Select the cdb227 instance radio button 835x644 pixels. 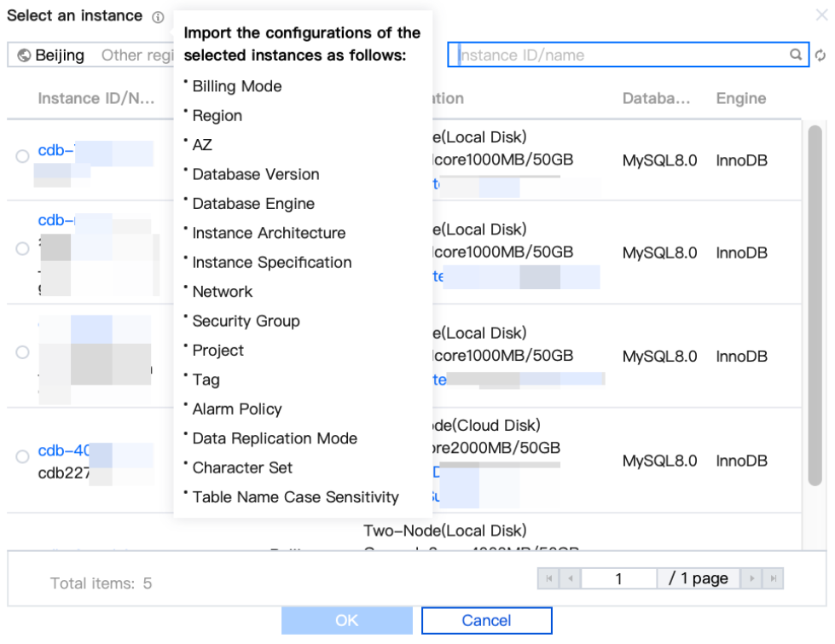(x=22, y=457)
